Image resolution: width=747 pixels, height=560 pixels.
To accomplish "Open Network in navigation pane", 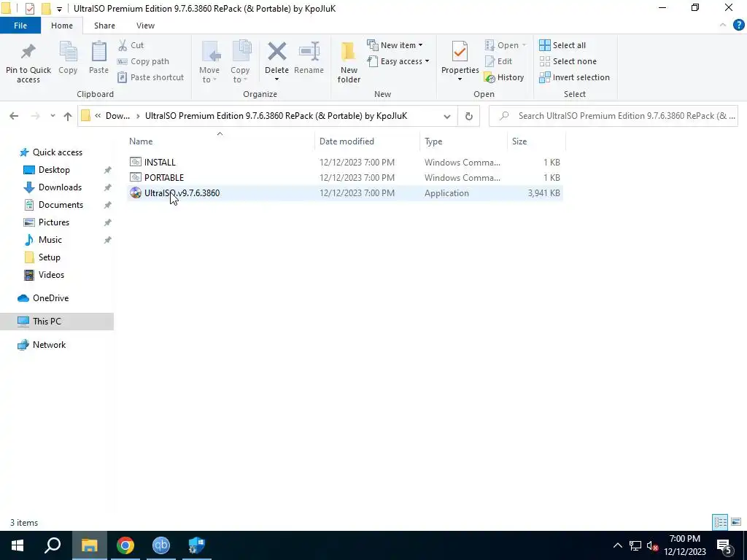I will [x=49, y=345].
